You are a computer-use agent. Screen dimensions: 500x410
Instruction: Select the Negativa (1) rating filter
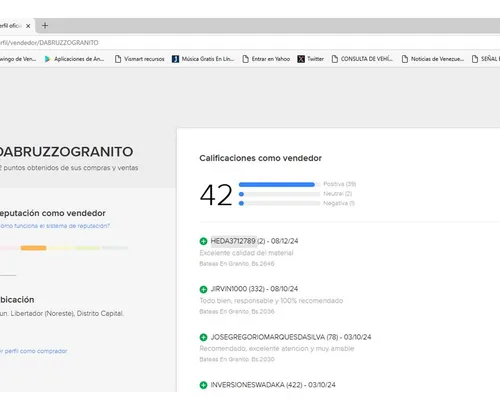(x=339, y=203)
